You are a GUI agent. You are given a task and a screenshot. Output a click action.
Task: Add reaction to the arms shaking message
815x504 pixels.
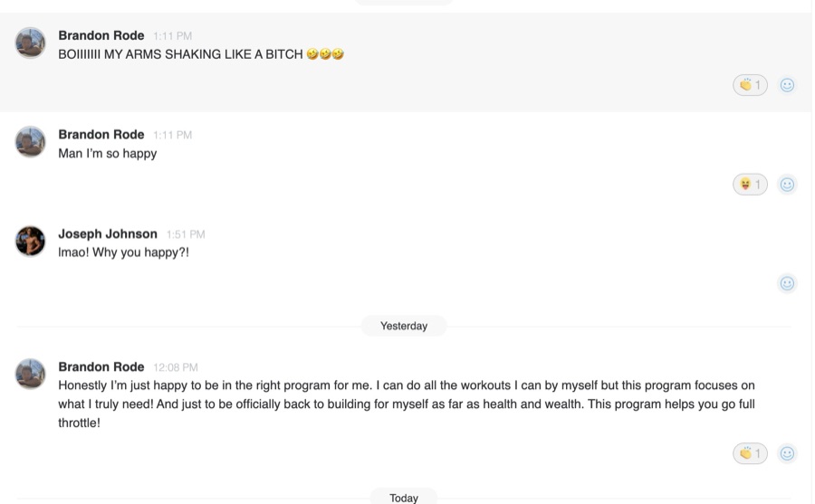(x=787, y=85)
